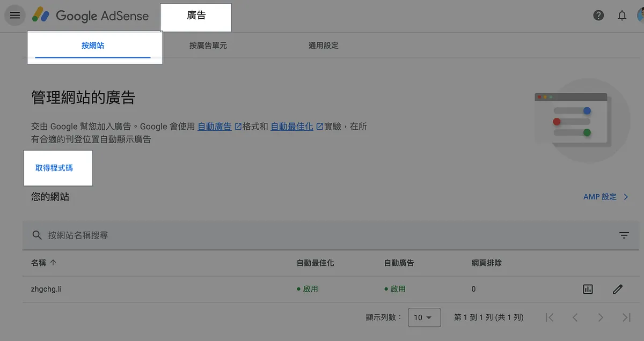The height and width of the screenshot is (341, 644).
Task: Click the search magnifier icon
Action: point(37,235)
